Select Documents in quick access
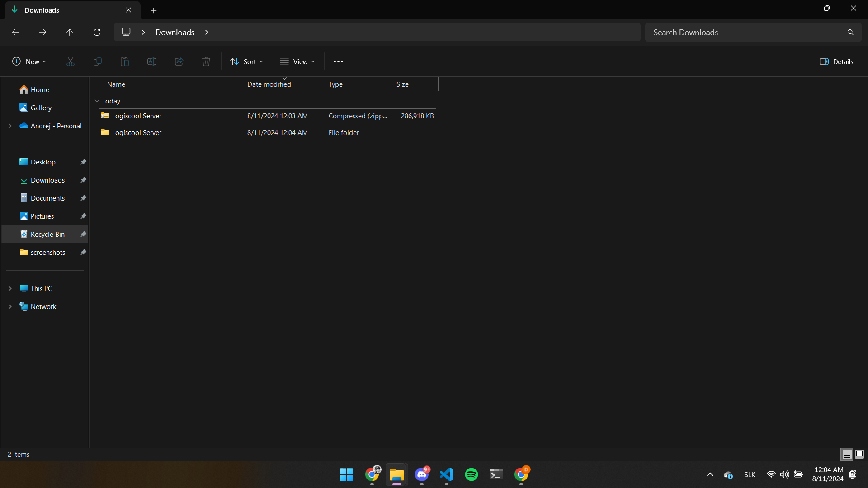Image resolution: width=868 pixels, height=488 pixels. (47, 198)
